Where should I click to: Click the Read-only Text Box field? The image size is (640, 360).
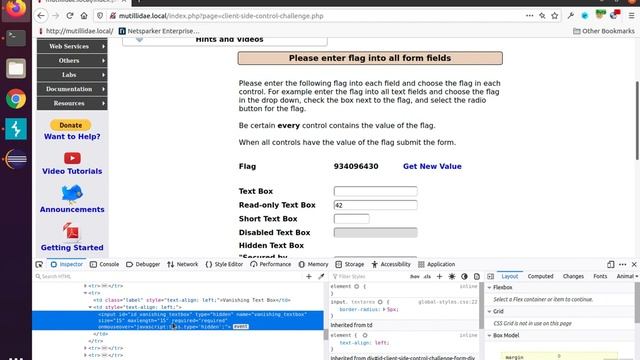tap(376, 205)
